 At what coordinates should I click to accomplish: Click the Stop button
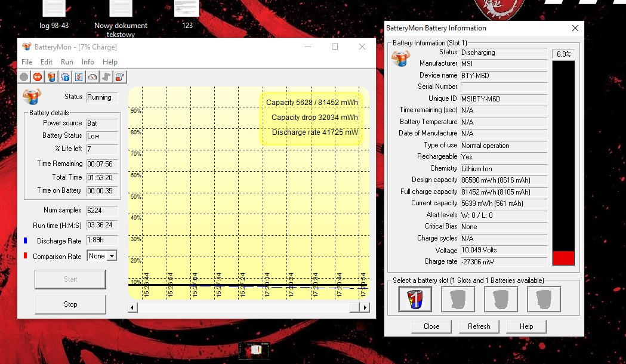[70, 304]
